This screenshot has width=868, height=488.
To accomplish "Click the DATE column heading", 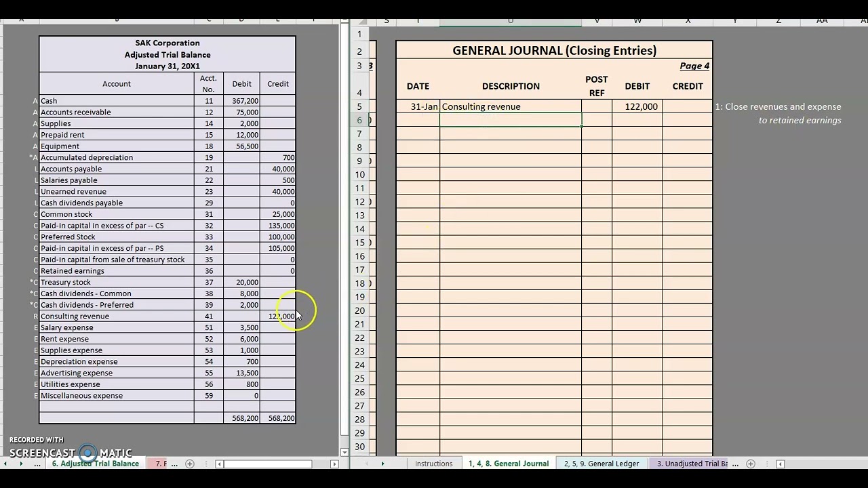I will pyautogui.click(x=418, y=86).
